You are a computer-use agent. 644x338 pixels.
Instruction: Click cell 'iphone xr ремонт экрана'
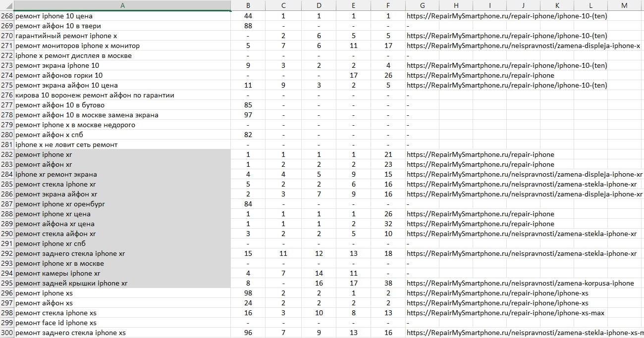[x=122, y=174]
